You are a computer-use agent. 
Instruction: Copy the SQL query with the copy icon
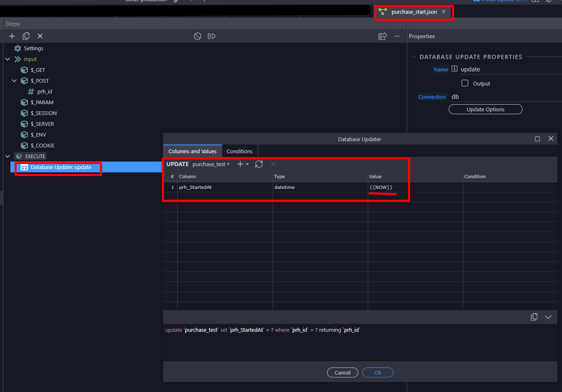coord(534,317)
